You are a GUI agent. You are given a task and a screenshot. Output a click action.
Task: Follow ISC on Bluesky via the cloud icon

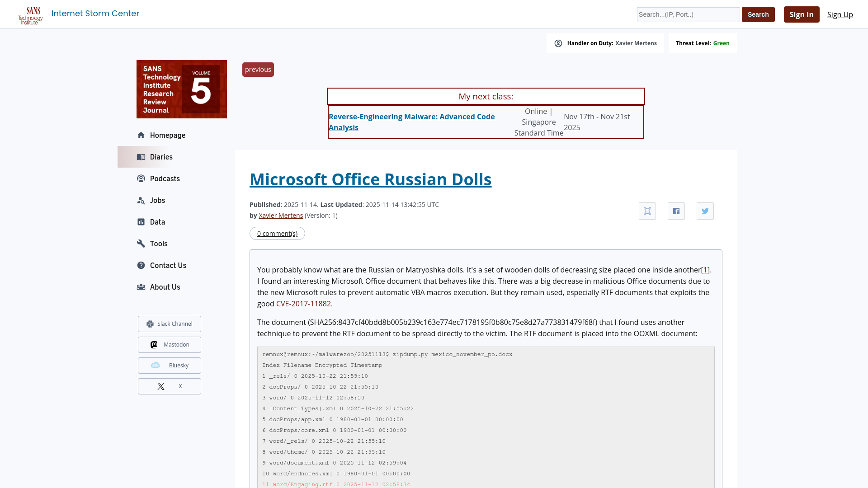pyautogui.click(x=156, y=365)
